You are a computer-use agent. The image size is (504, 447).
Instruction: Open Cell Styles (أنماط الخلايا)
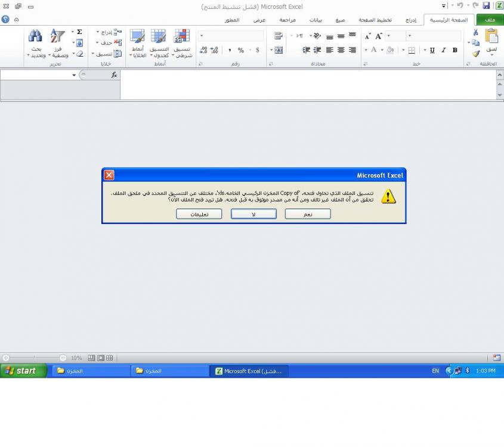(x=138, y=43)
